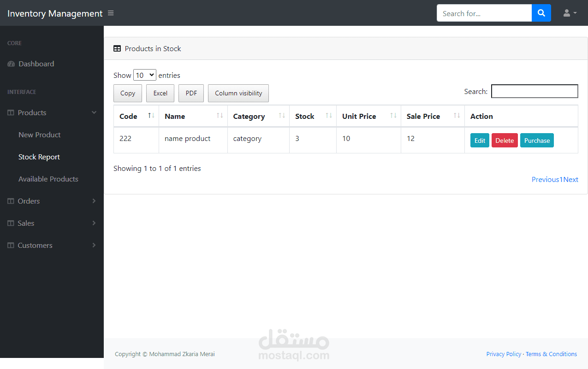Open Dashboard from the sidebar
Screen dimensions: 588x369
tap(36, 64)
